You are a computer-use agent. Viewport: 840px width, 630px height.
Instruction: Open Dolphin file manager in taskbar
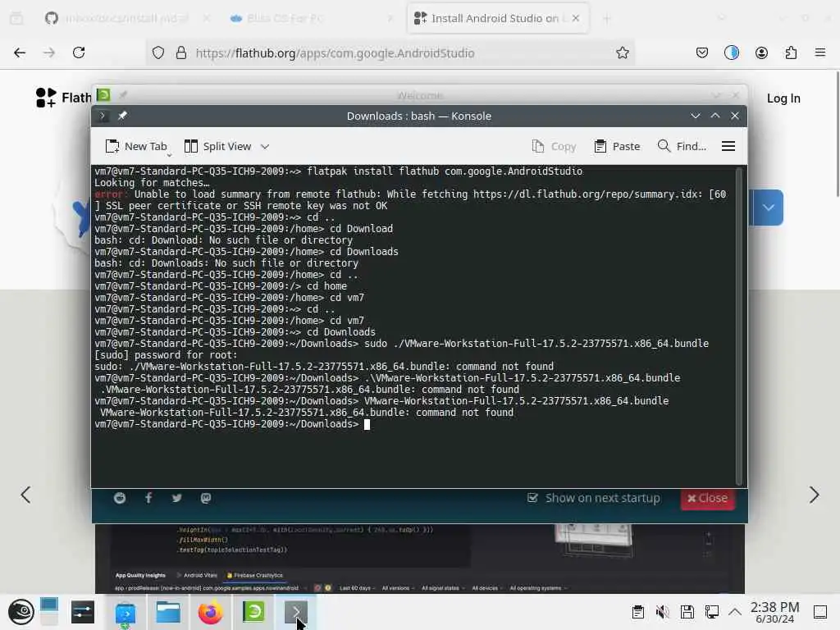coord(167,612)
